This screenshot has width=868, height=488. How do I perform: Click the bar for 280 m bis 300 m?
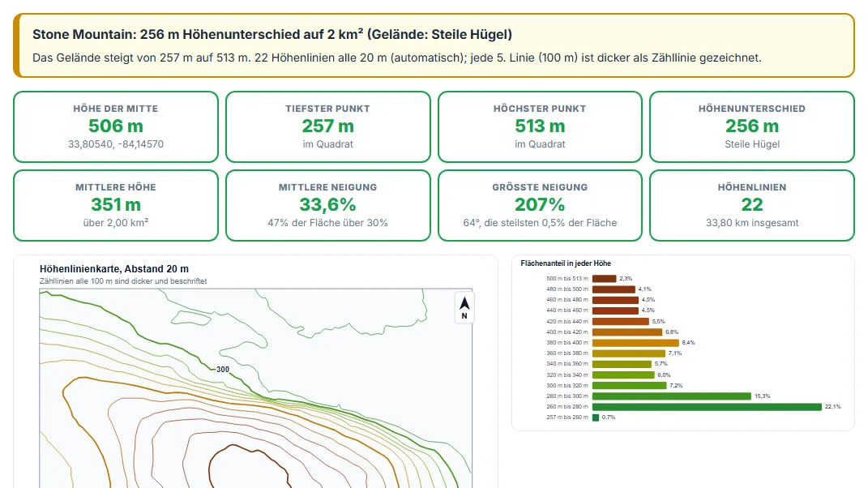coord(672,396)
